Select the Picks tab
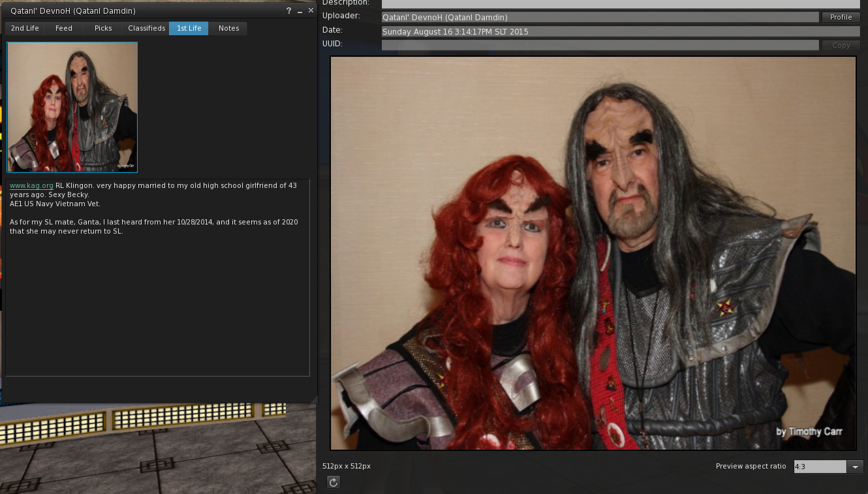Screen dimensions: 868x494 pyautogui.click(x=103, y=29)
